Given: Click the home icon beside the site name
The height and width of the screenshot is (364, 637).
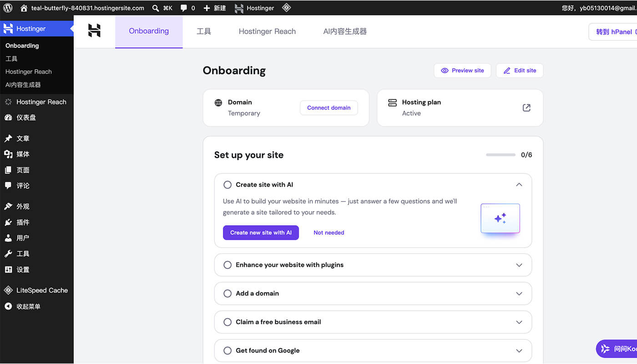Looking at the screenshot, I should [x=24, y=8].
